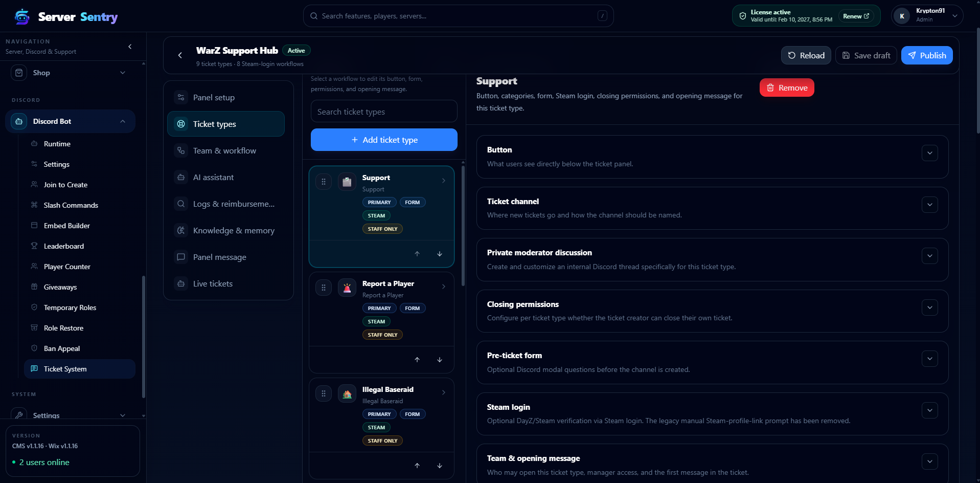Move the Support ticket type down
This screenshot has width=980, height=483.
tap(440, 254)
